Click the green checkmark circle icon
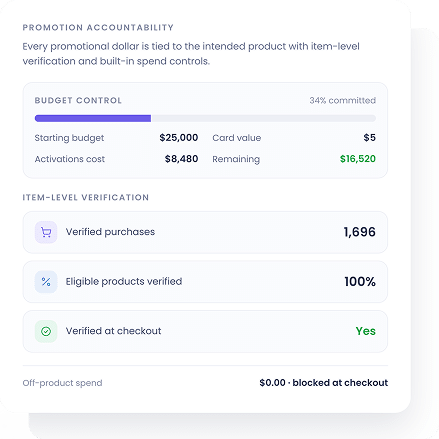This screenshot has height=439, width=439. pyautogui.click(x=46, y=331)
